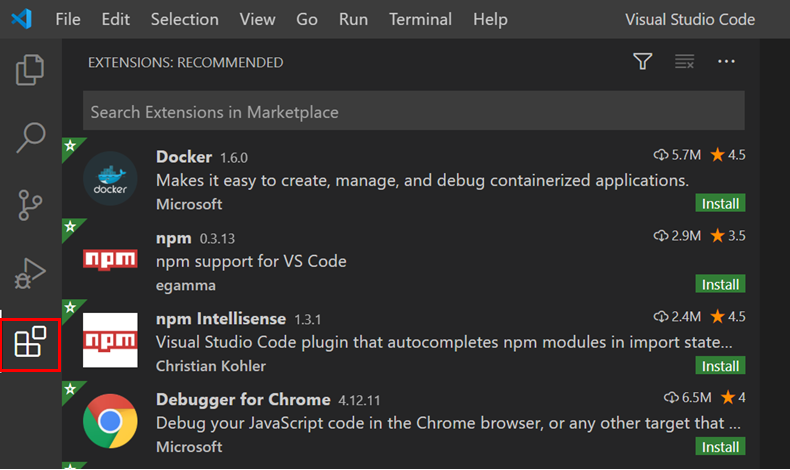Click the Docker recommended star badge
Viewport: 790px width, 470px height.
click(71, 146)
